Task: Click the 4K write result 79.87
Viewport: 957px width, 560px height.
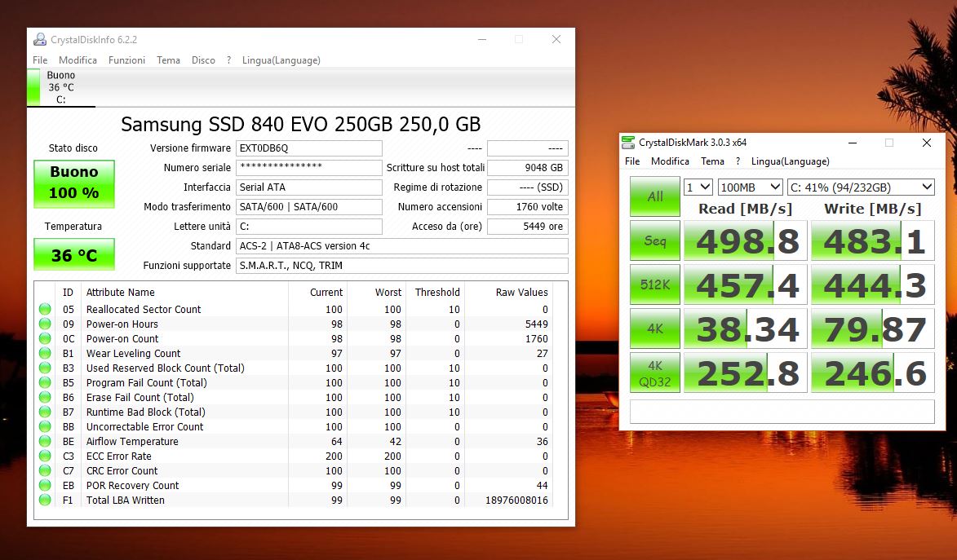Action: pos(873,329)
